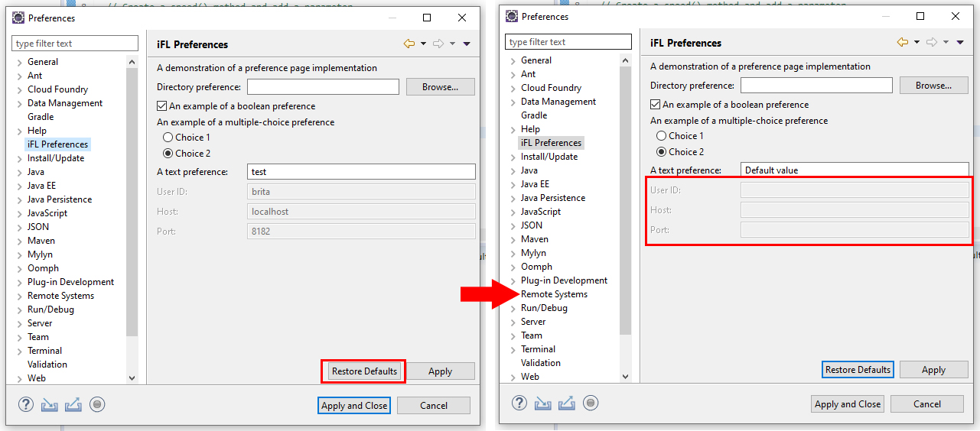Expand Remote Systems node in left tree
Viewport: 980px width, 431px height.
click(x=20, y=296)
